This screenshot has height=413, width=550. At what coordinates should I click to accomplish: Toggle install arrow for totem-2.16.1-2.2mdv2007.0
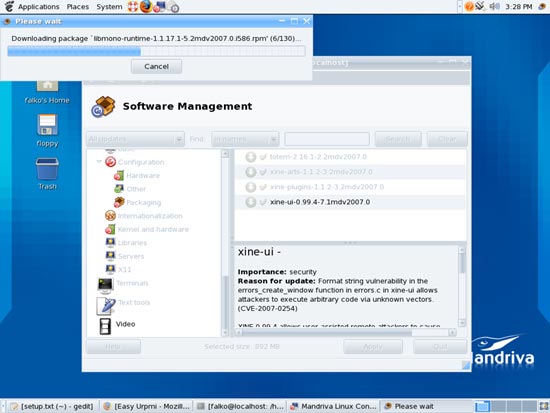[250, 157]
